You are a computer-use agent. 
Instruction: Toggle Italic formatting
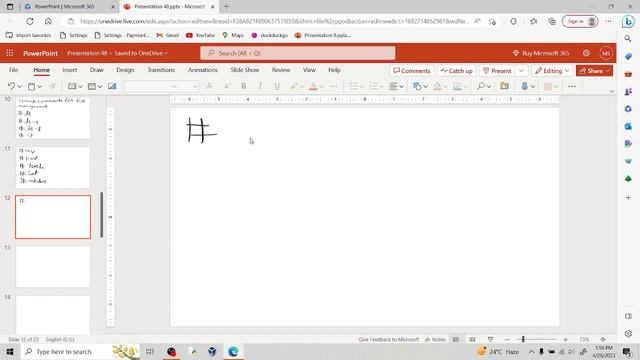coord(260,86)
